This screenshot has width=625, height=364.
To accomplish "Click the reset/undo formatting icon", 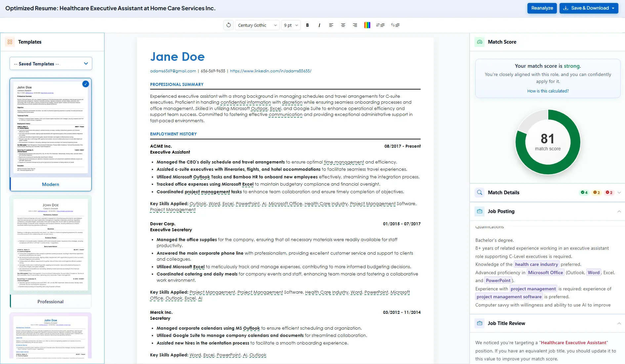I will point(229,25).
